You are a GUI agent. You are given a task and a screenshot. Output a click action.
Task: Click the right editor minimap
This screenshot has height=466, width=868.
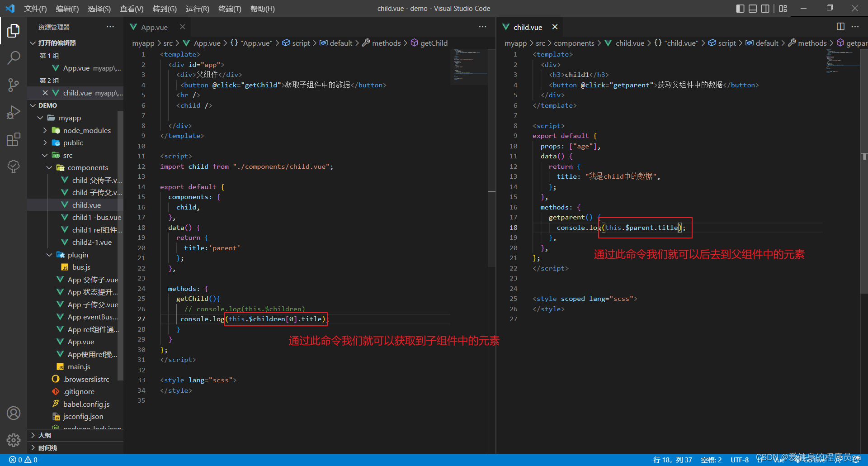[843, 61]
